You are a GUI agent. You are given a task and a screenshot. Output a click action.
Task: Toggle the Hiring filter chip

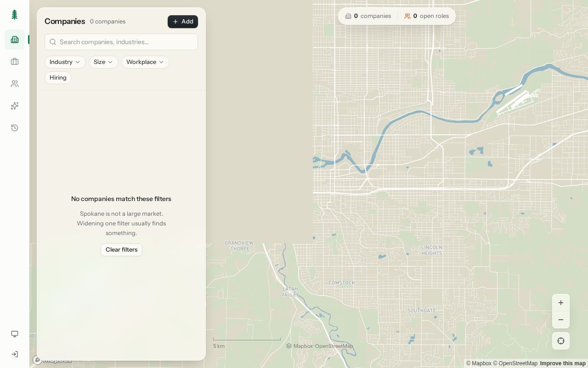[58, 78]
